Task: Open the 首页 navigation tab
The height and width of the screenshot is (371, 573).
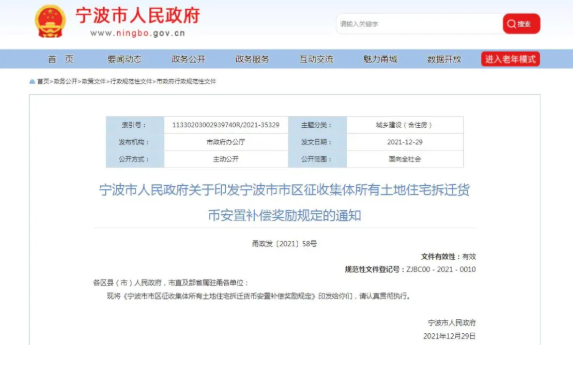Action: tap(61, 59)
